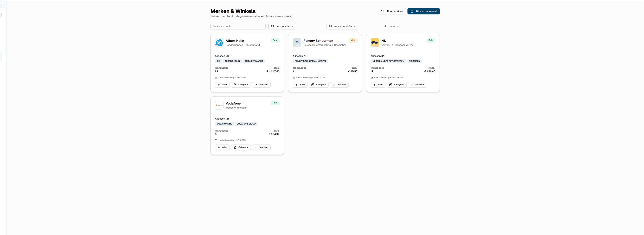Click the Rule badge on Vodafone card
Viewport: 644px width, 235px height.
[x=275, y=103]
